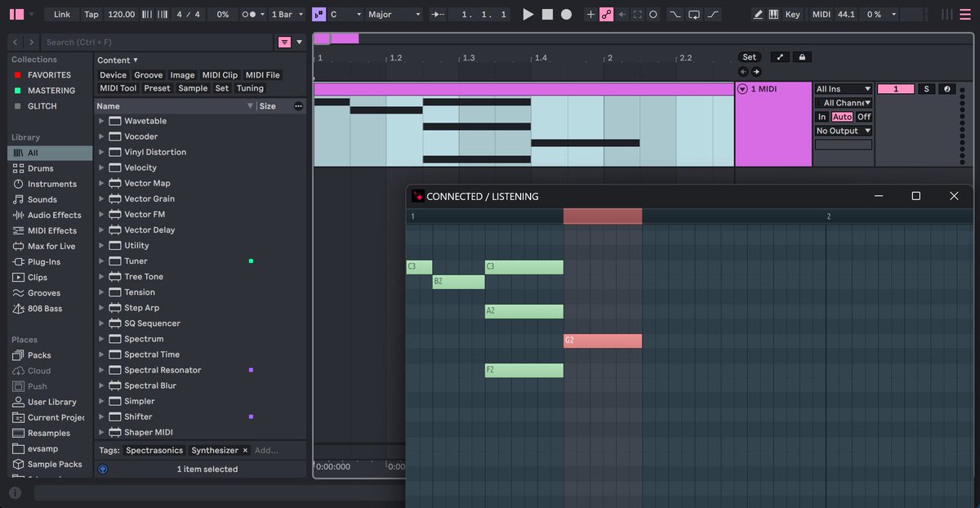Screen dimensions: 980x508
Task: Select the red FAVORITES collection
Action: click(x=49, y=75)
